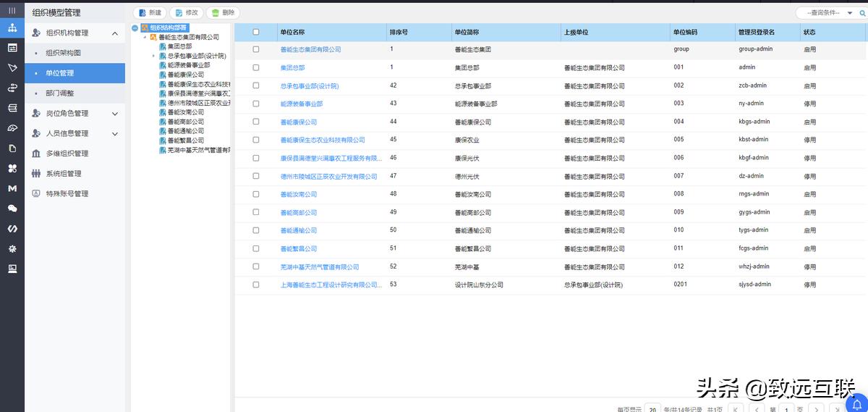The image size is (868, 412).
Task: Click the zcb-admin login name cell
Action: click(x=752, y=85)
